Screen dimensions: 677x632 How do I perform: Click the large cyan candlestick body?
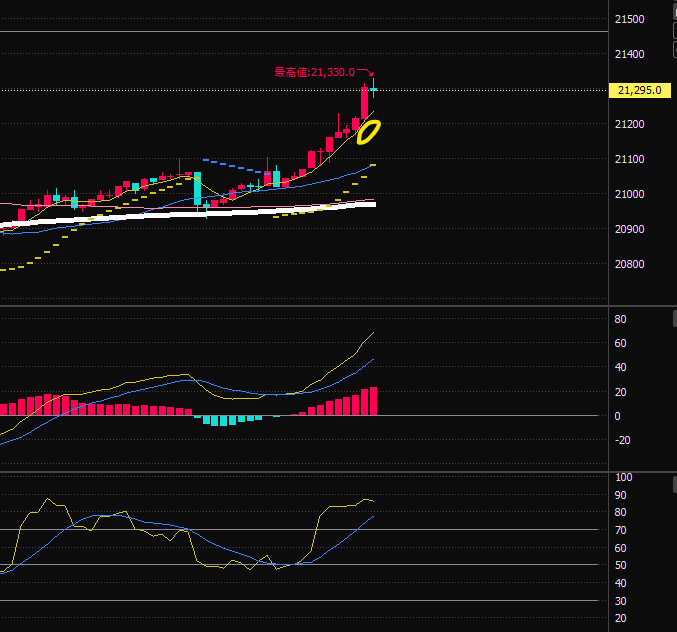(197, 187)
